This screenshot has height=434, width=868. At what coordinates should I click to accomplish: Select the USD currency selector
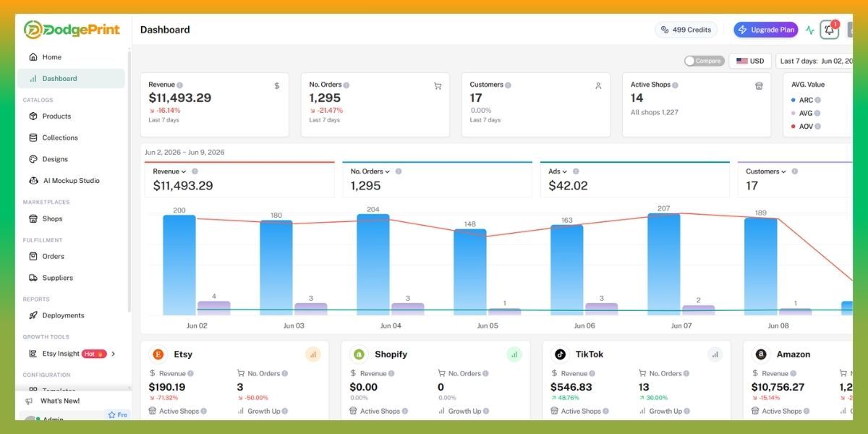click(x=750, y=61)
